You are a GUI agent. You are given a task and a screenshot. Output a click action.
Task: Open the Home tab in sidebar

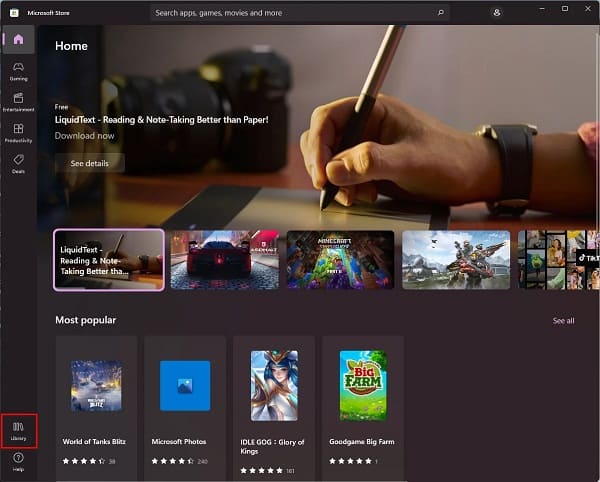click(18, 39)
